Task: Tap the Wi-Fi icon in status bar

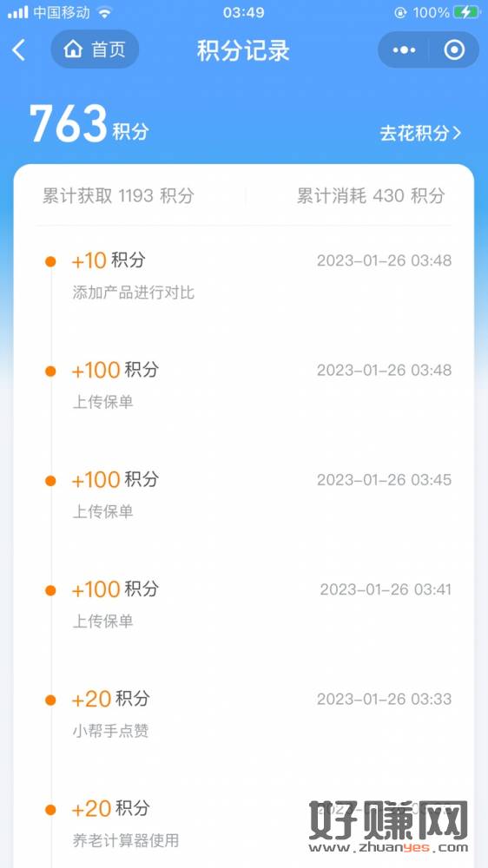Action: [103, 12]
